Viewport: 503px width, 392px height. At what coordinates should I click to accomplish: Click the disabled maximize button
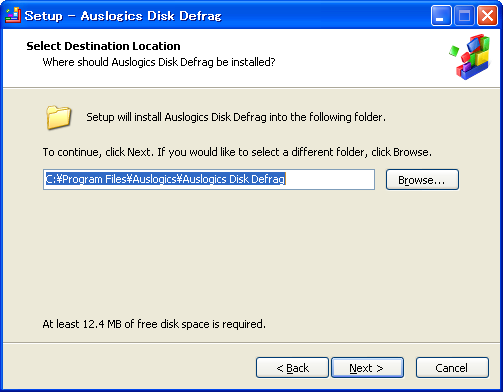coord(464,15)
